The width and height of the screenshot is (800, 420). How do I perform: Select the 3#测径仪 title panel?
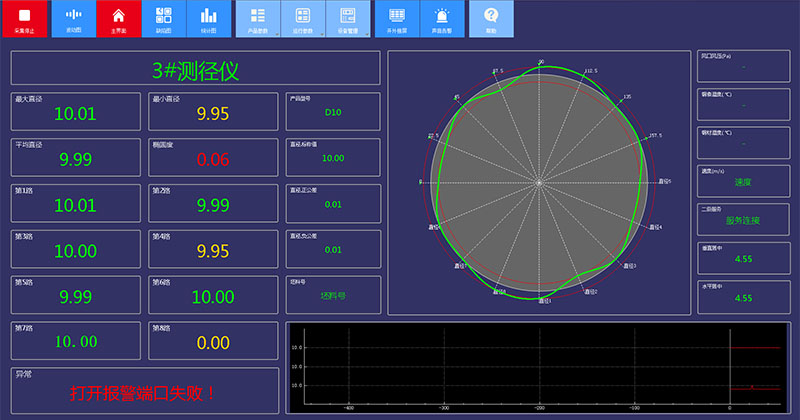(x=195, y=69)
